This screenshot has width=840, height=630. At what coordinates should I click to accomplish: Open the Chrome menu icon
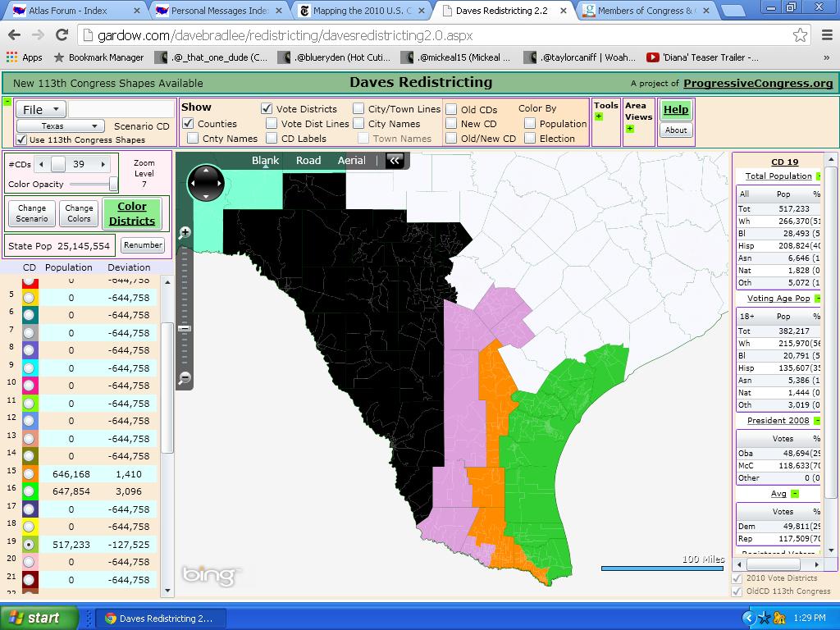coord(827,35)
